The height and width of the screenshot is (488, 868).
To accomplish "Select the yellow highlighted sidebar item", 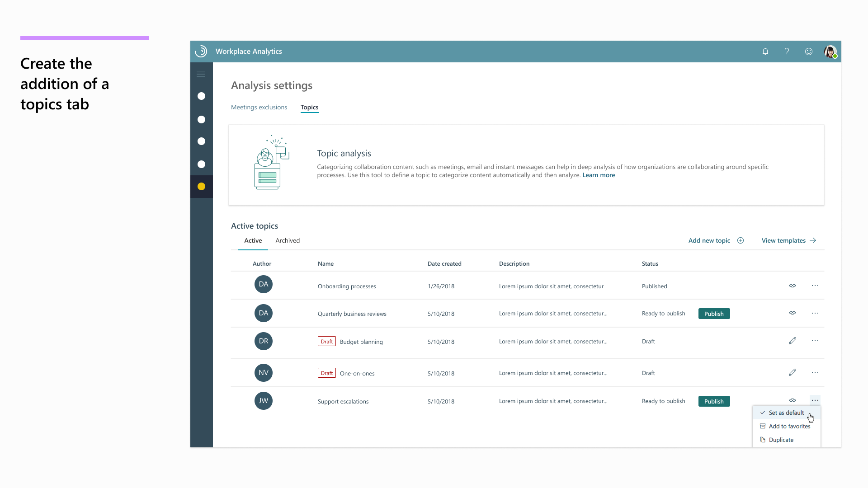I will click(202, 187).
